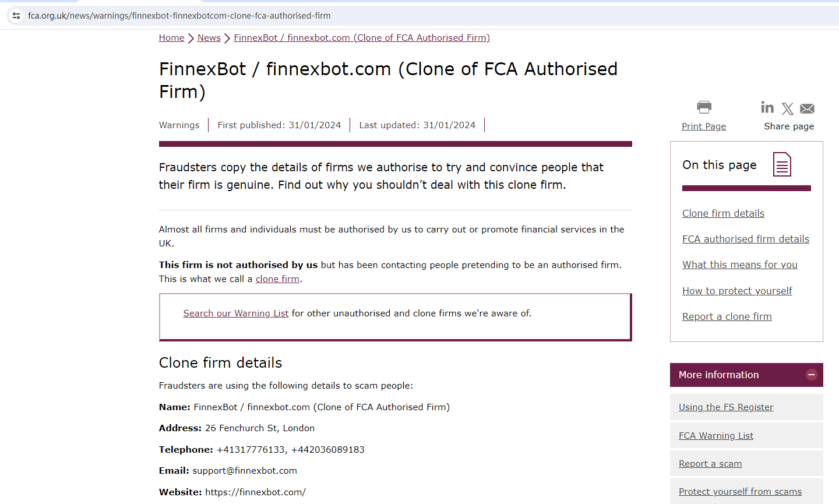The image size is (839, 504).
Task: Share page via email icon
Action: [807, 109]
